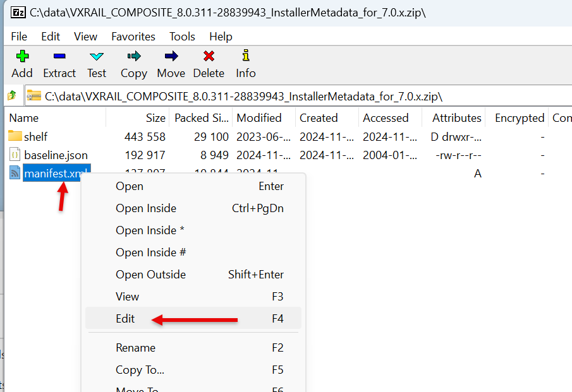
Task: Open the Favorites menu
Action: point(133,37)
